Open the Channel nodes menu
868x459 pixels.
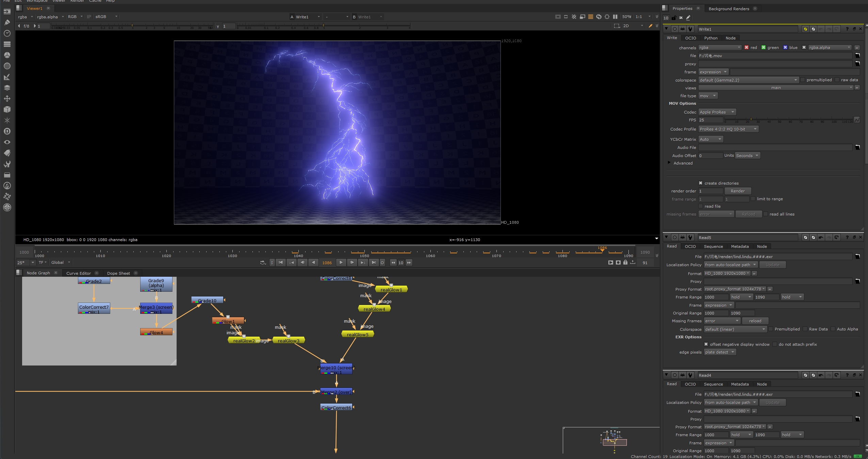click(x=7, y=44)
